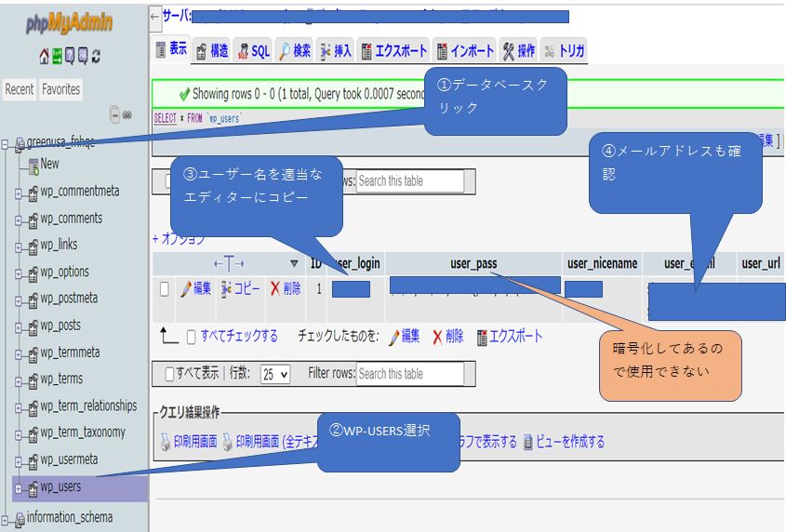Click the lower 'Search this table' filter field
Image resolution: width=786 pixels, height=532 pixels.
[x=409, y=374]
